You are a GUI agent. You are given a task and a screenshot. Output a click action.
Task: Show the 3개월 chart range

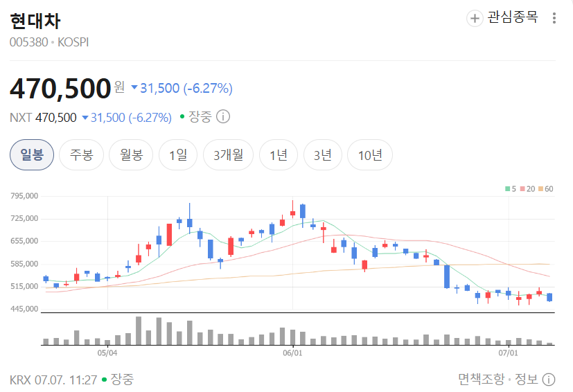[229, 155]
